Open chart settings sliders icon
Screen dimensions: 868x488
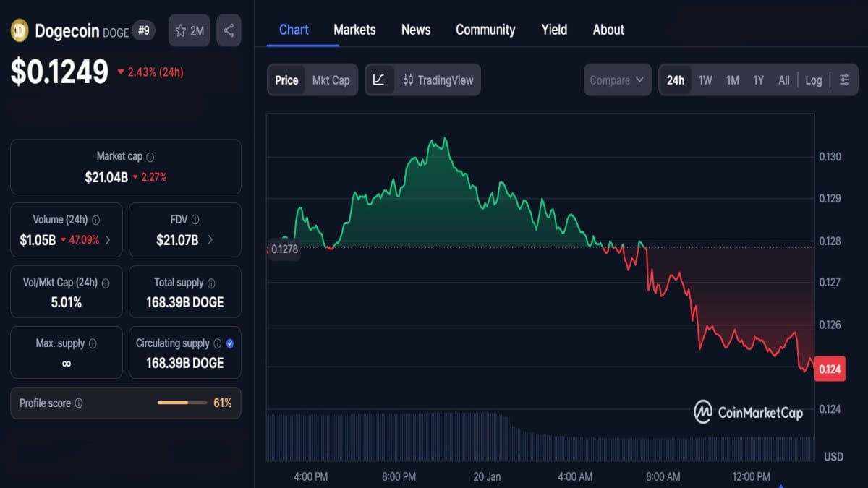(x=844, y=80)
